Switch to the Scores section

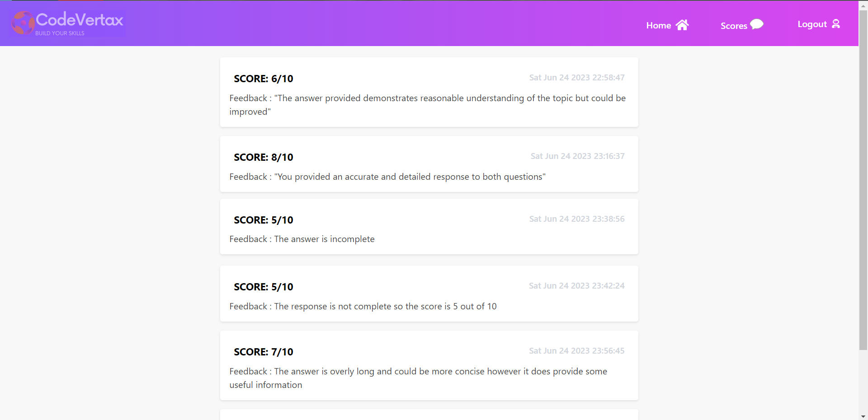pos(733,26)
